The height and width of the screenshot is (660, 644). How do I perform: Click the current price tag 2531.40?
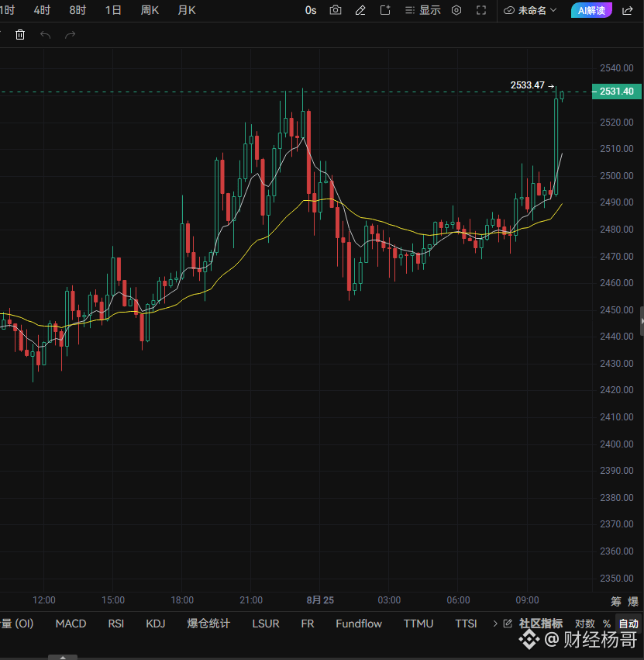616,92
